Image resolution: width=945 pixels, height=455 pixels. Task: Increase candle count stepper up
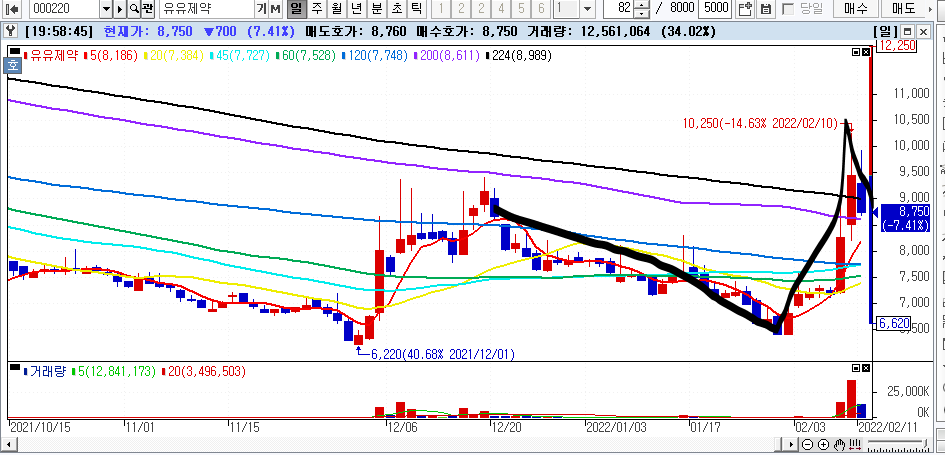[x=644, y=5]
